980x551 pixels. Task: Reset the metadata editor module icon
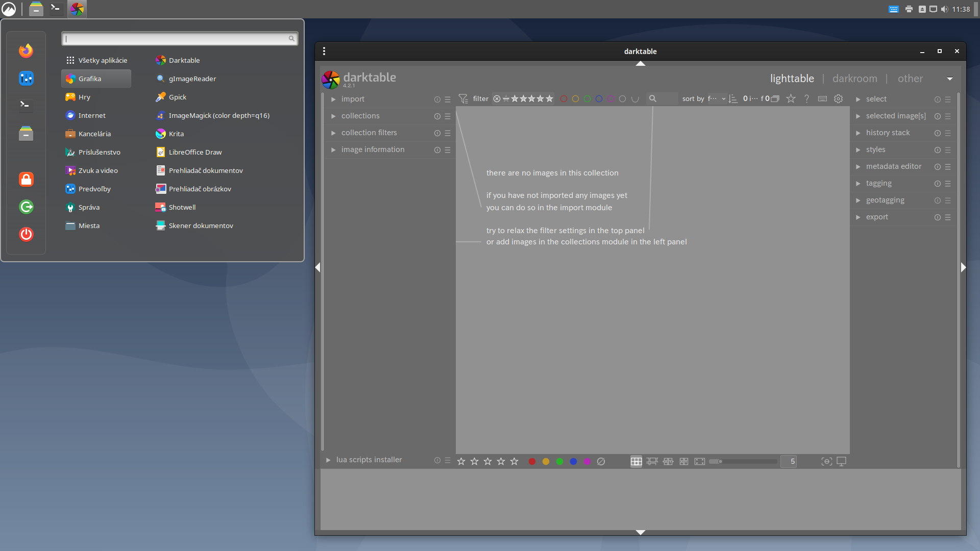pos(938,167)
